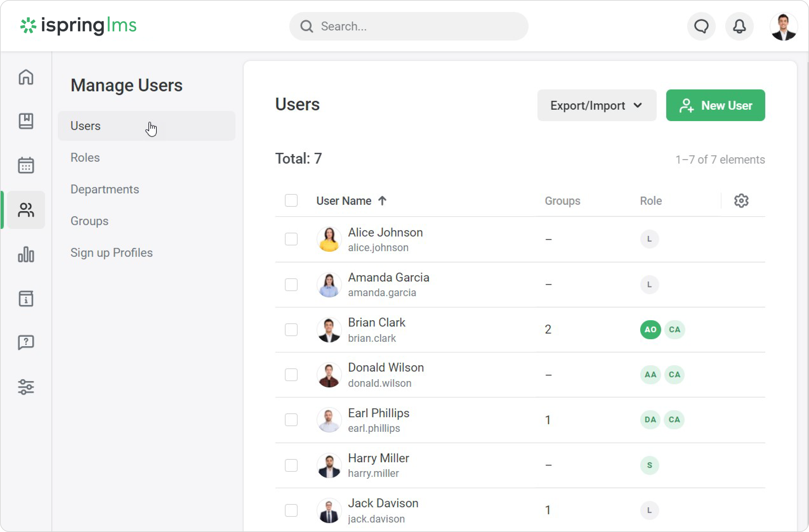Screen dimensions: 809x532
Task: Open the reports bar chart icon
Action: (x=26, y=255)
